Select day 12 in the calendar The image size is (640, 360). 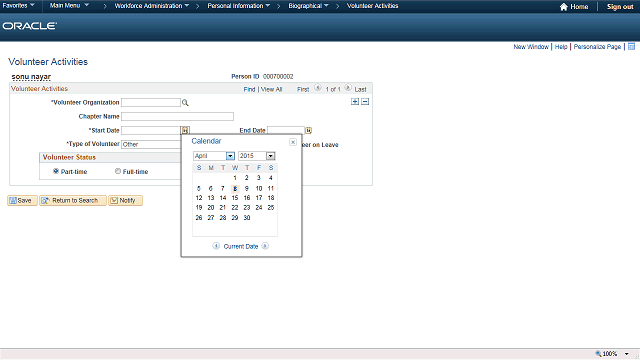coord(199,198)
